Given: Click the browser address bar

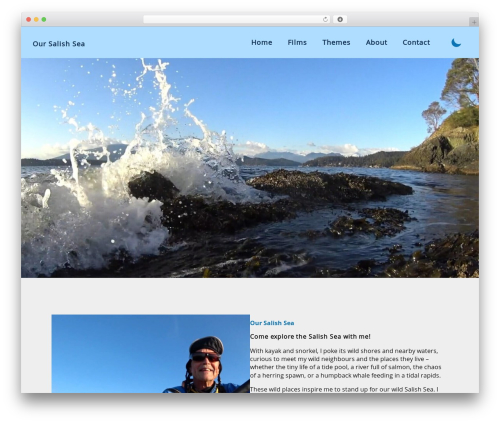Looking at the screenshot, I should coord(237,19).
